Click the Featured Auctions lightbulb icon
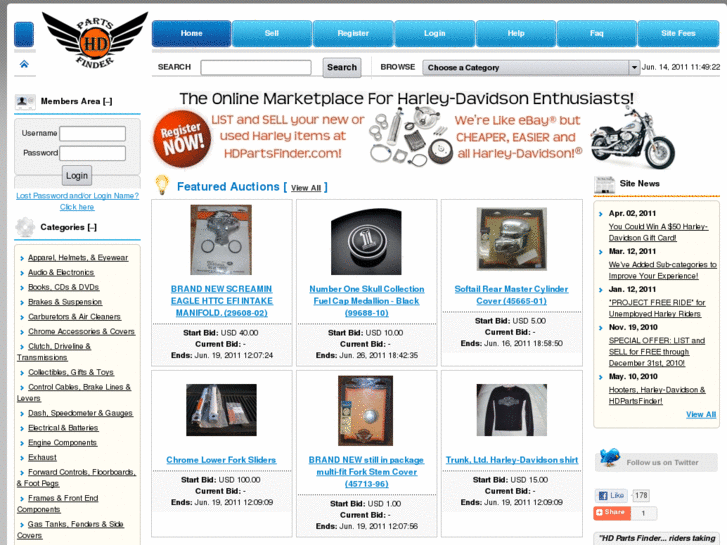Image resolution: width=727 pixels, height=545 pixels. (162, 185)
